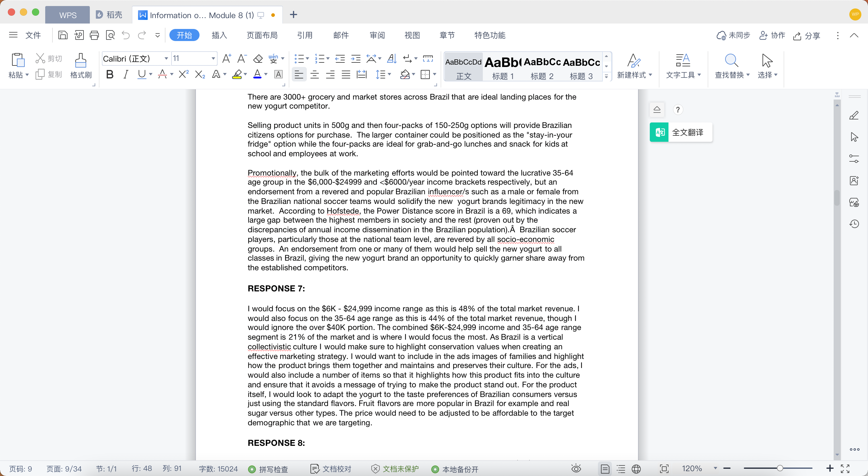This screenshot has width=868, height=476.
Task: Open Document Proofreading in status bar
Action: (x=331, y=469)
